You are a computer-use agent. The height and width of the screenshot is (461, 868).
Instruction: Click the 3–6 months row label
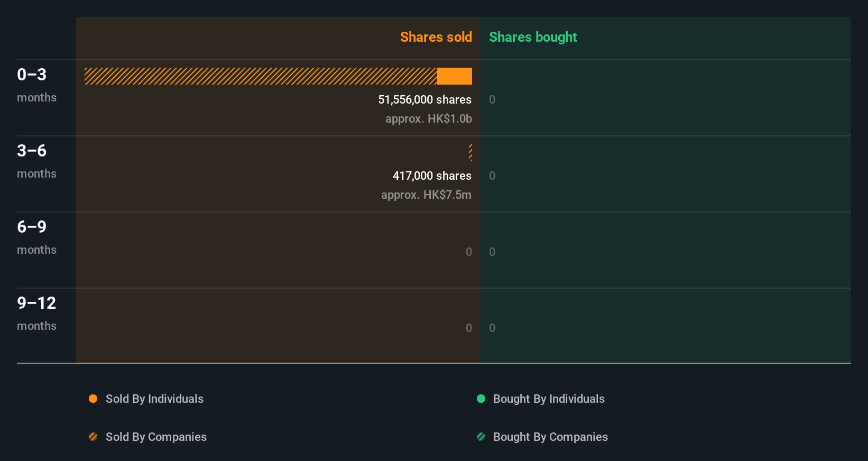click(36, 161)
